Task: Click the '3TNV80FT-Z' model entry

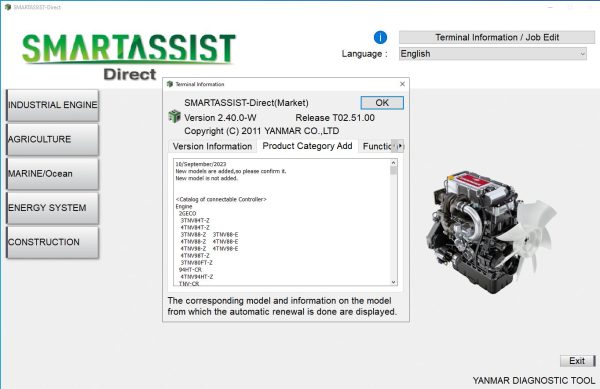Action: [196, 263]
